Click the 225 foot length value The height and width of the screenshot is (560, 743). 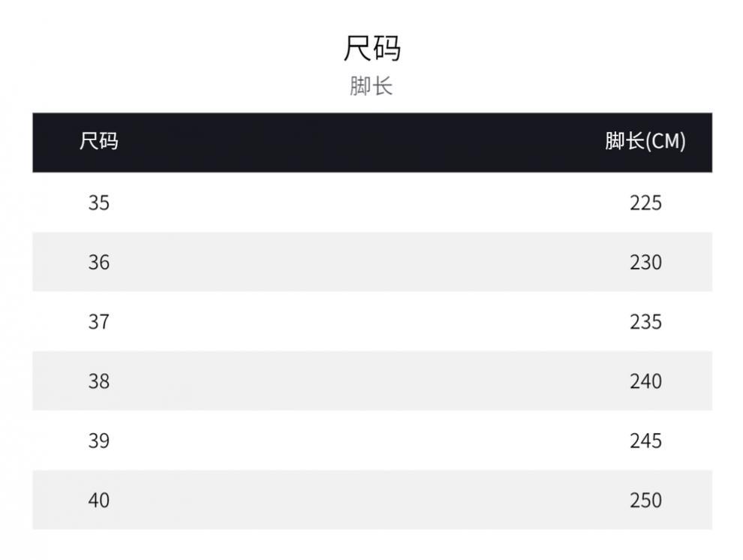(x=645, y=203)
